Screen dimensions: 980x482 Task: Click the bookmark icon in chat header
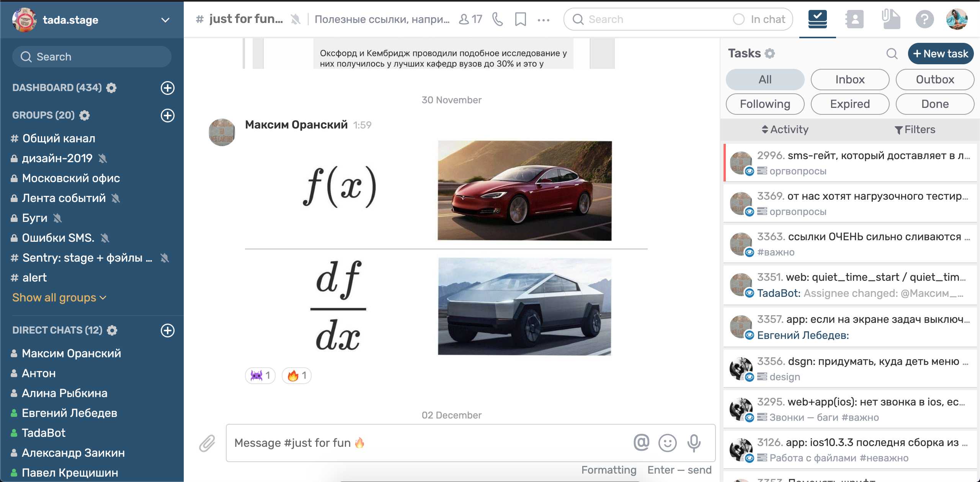coord(520,19)
